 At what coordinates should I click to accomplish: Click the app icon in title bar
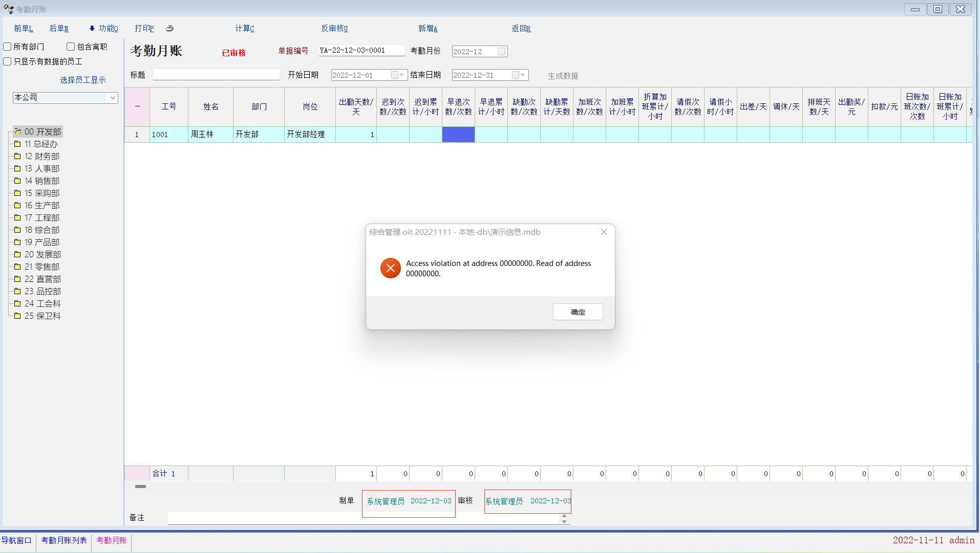pyautogui.click(x=8, y=9)
